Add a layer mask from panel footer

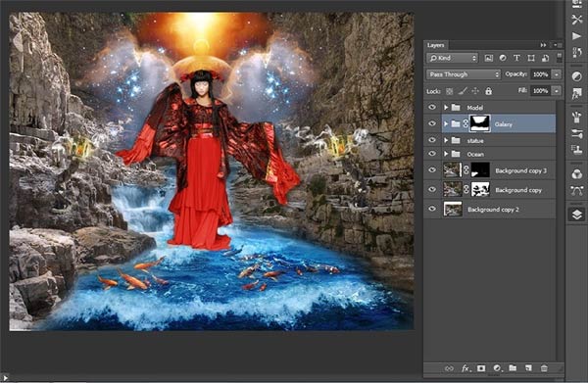(x=481, y=368)
